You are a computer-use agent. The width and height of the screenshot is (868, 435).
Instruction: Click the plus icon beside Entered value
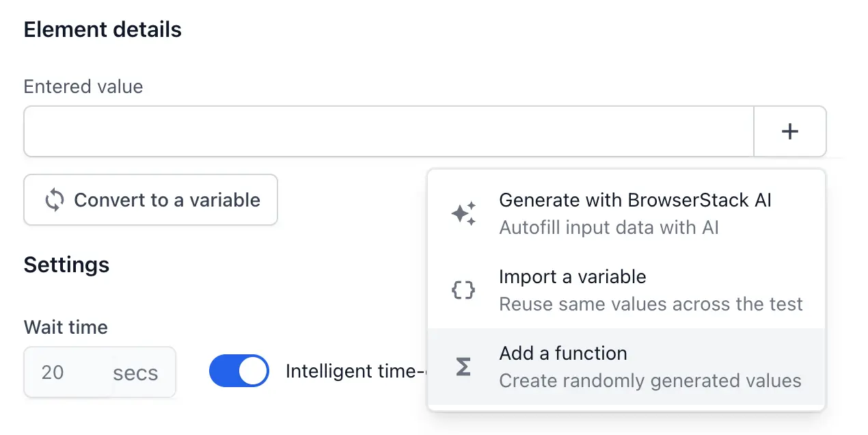point(789,131)
